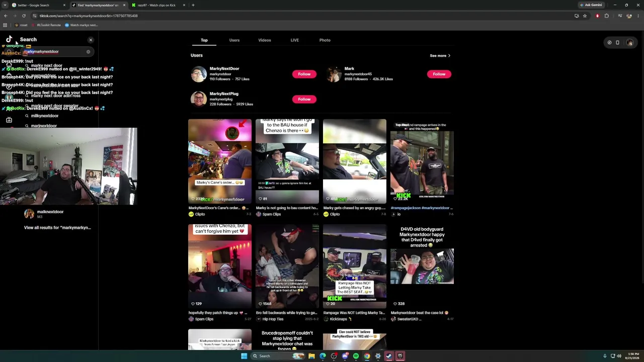
Task: Click View all results for markymarkyn link
Action: click(57, 228)
